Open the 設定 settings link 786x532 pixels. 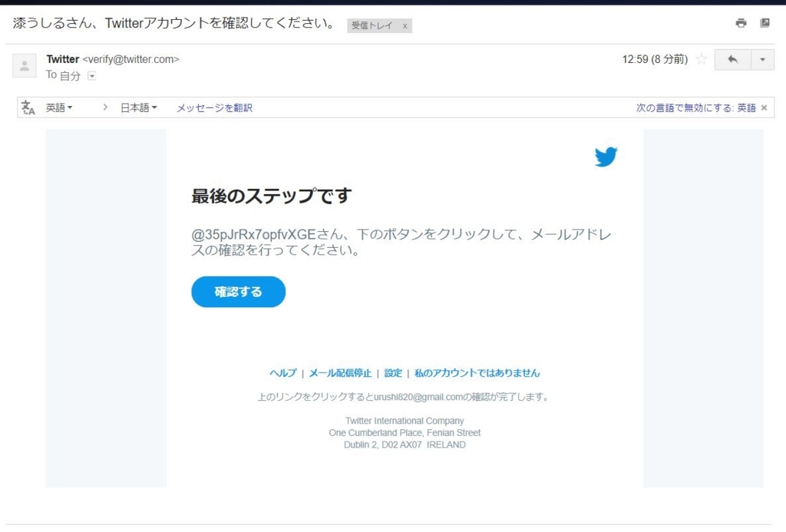393,373
